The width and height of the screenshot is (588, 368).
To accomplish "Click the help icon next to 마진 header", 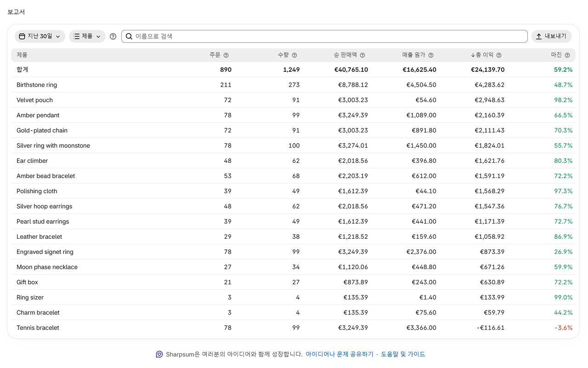I will tap(567, 55).
